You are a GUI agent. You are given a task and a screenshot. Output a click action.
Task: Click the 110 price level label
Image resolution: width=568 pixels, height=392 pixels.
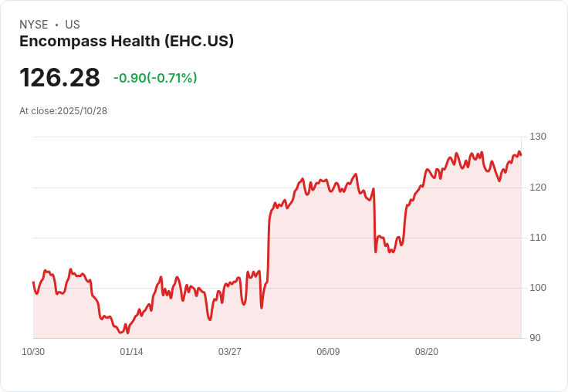pyautogui.click(x=537, y=238)
